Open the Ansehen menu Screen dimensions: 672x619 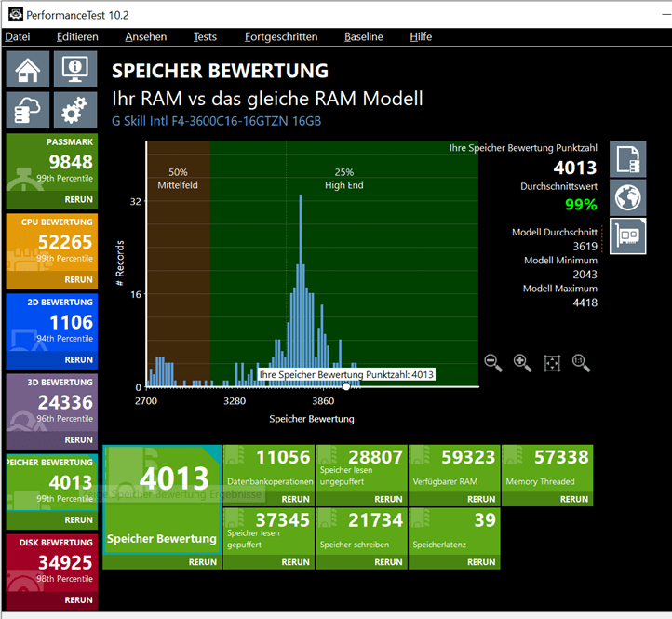(x=146, y=37)
